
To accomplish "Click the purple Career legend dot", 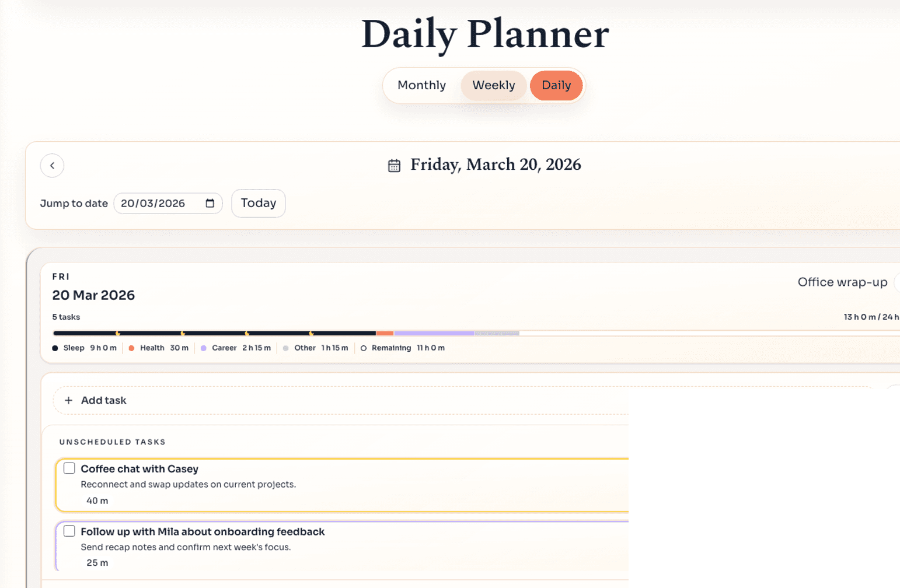I will click(x=204, y=348).
